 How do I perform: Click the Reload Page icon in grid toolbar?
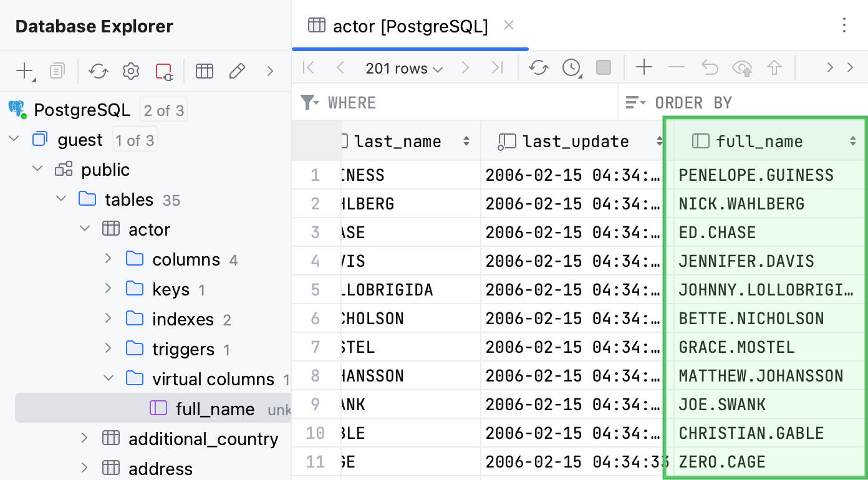(539, 67)
